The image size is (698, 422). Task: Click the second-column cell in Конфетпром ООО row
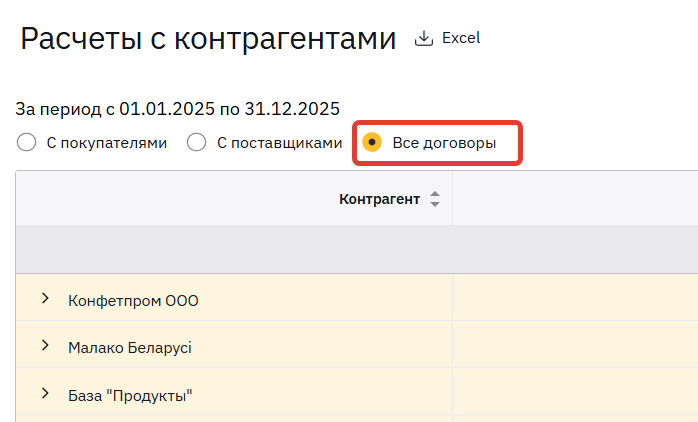click(x=575, y=300)
